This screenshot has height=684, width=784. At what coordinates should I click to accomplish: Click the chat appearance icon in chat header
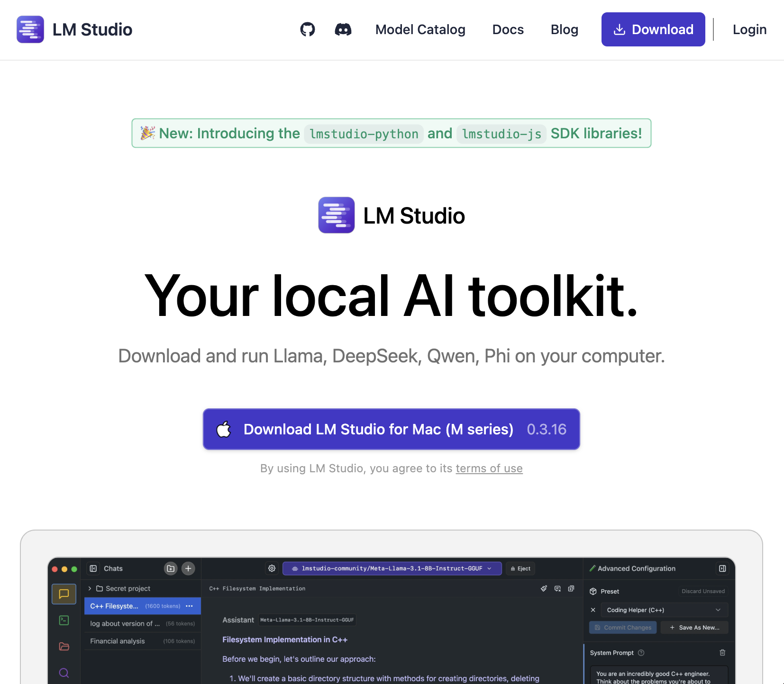(557, 588)
